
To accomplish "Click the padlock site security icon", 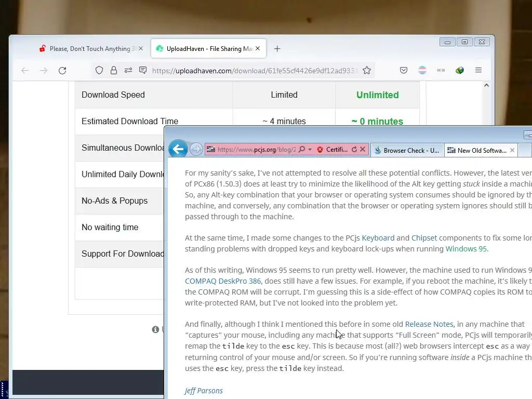I will [114, 70].
